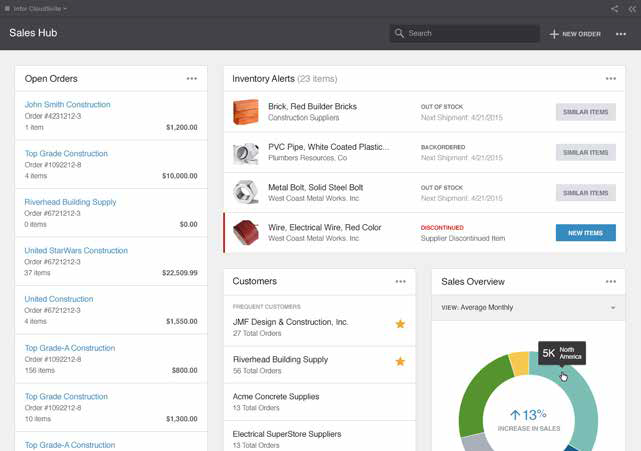Screen dimensions: 641x451
Task: Click the teal North America chart segment
Action: coord(587,403)
